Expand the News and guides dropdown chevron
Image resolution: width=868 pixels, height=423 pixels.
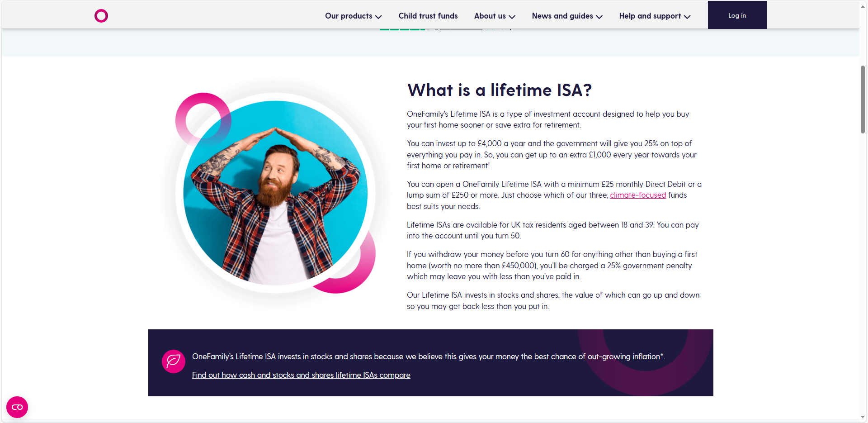(x=599, y=17)
